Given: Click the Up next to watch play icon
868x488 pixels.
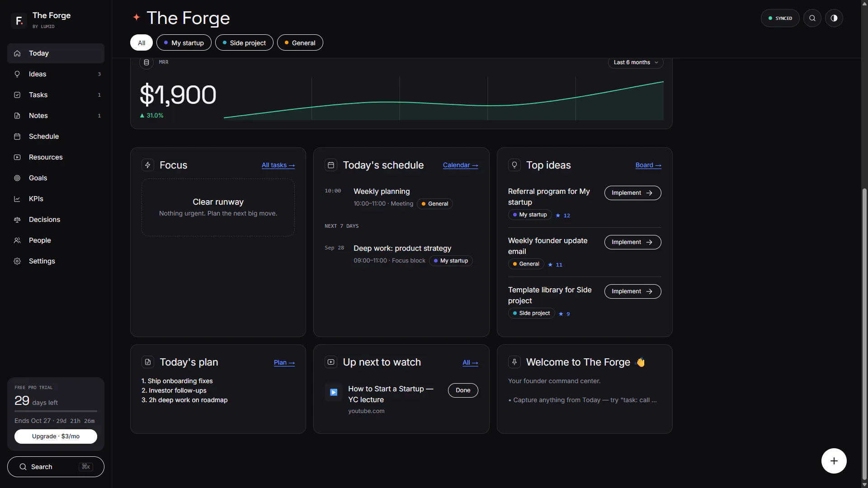Looking at the screenshot, I should pos(331,362).
